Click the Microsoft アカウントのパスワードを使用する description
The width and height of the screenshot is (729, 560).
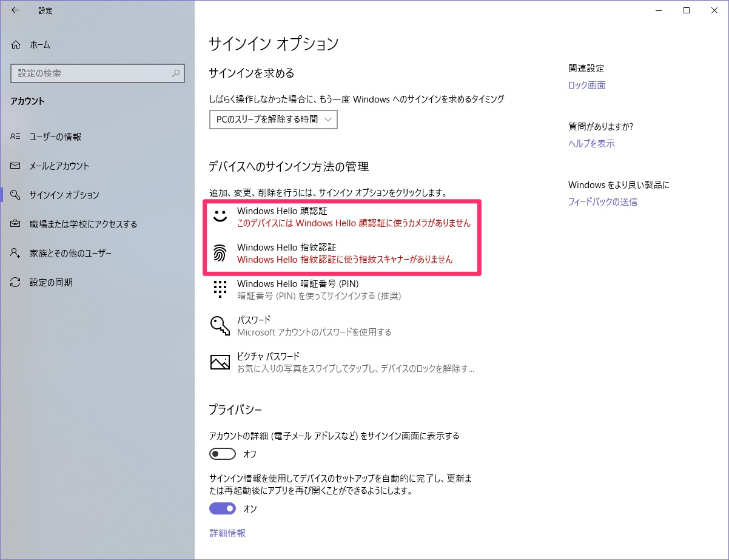click(314, 332)
